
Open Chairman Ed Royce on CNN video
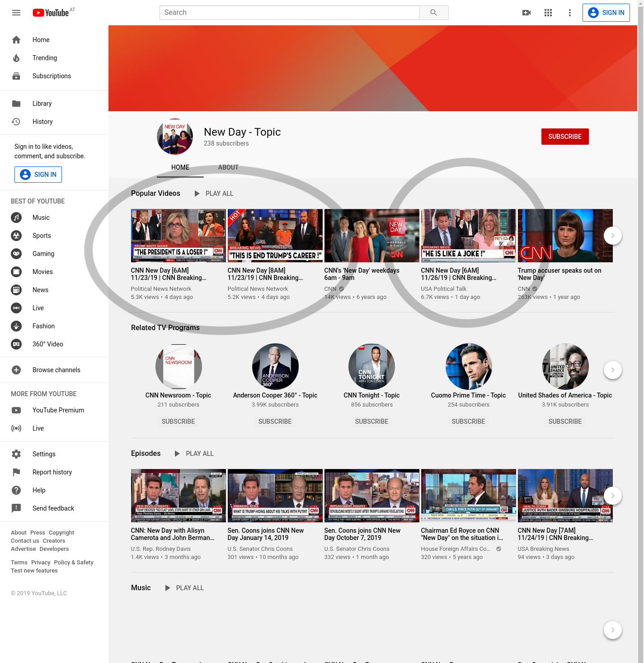coord(469,496)
